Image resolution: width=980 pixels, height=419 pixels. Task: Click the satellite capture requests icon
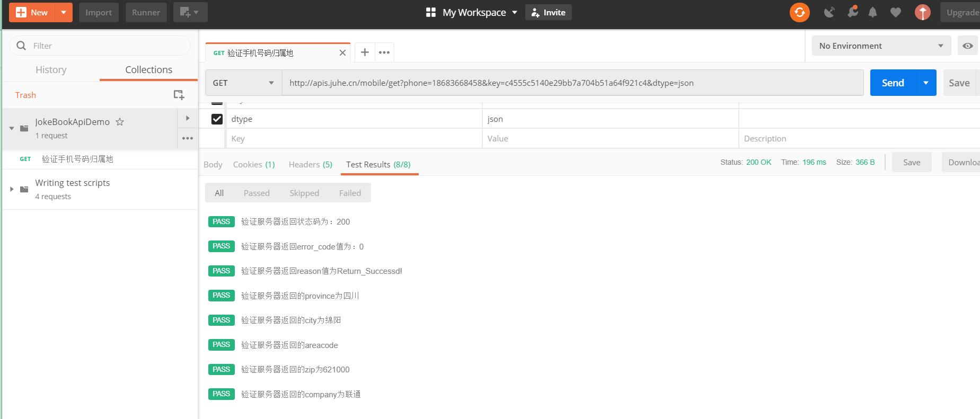829,12
